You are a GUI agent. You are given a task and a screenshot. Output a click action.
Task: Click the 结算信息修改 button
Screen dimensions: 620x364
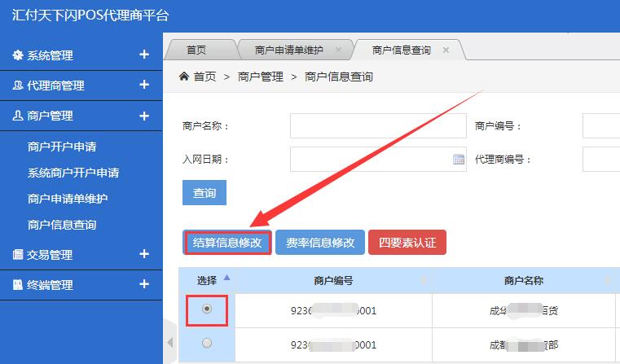[x=227, y=243]
